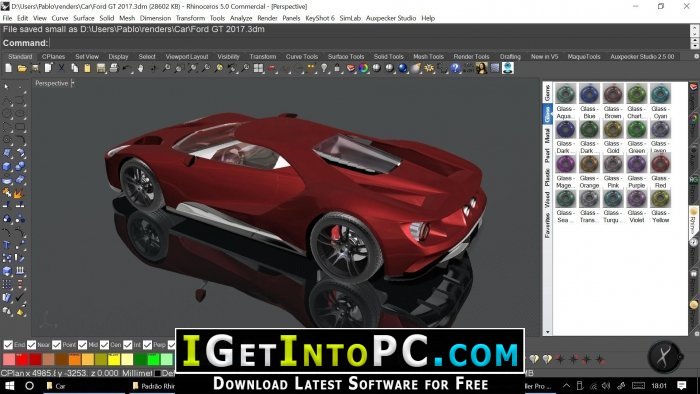The height and width of the screenshot is (394, 700).
Task: Open the KeyShot 6 menu
Action: point(320,18)
